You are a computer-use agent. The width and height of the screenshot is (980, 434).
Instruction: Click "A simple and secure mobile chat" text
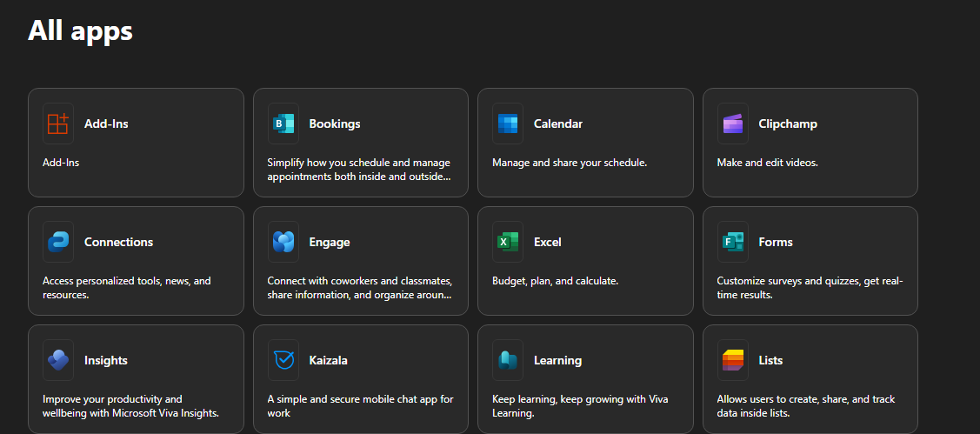click(361, 406)
